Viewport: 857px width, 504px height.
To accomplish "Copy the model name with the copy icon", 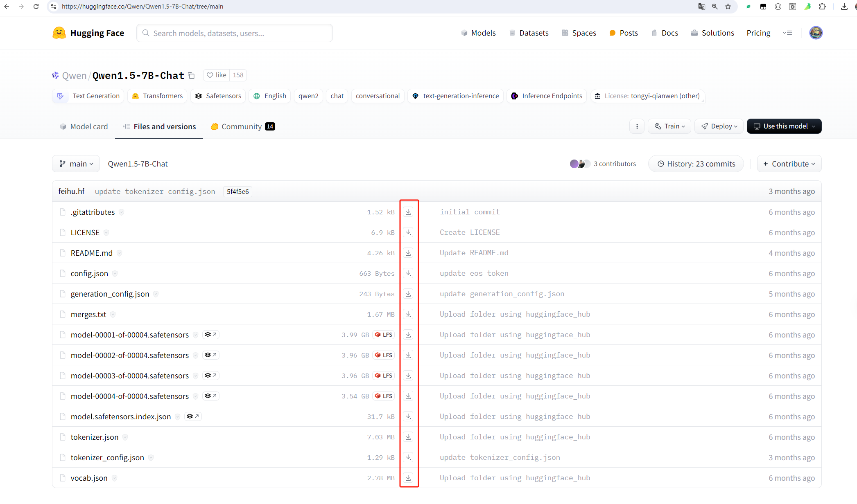I will point(191,76).
